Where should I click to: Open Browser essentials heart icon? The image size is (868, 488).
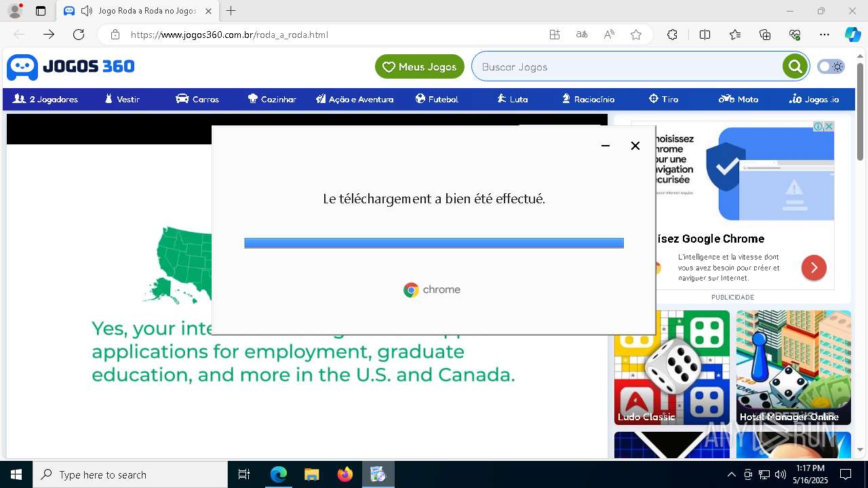(795, 35)
